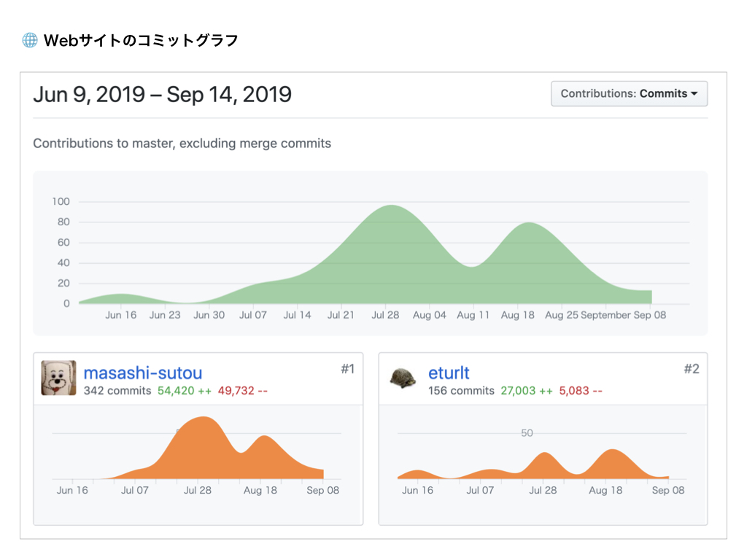Click the 54,420 ++ additions count

(185, 391)
